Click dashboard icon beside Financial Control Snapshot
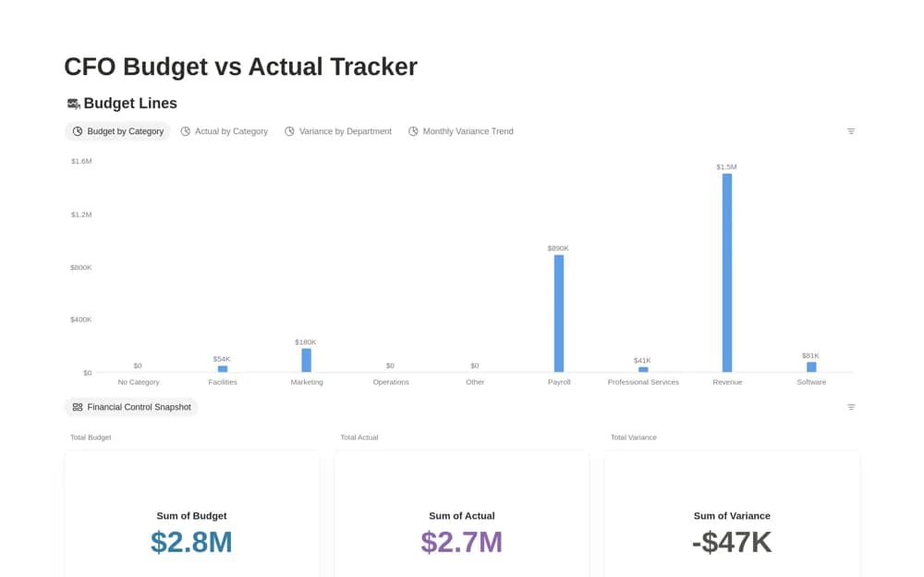The width and height of the screenshot is (924, 577). pos(78,407)
